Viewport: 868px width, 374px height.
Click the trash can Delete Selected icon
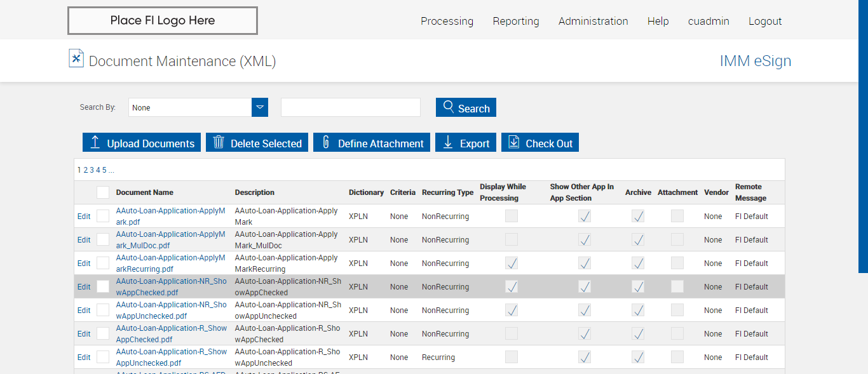point(219,142)
